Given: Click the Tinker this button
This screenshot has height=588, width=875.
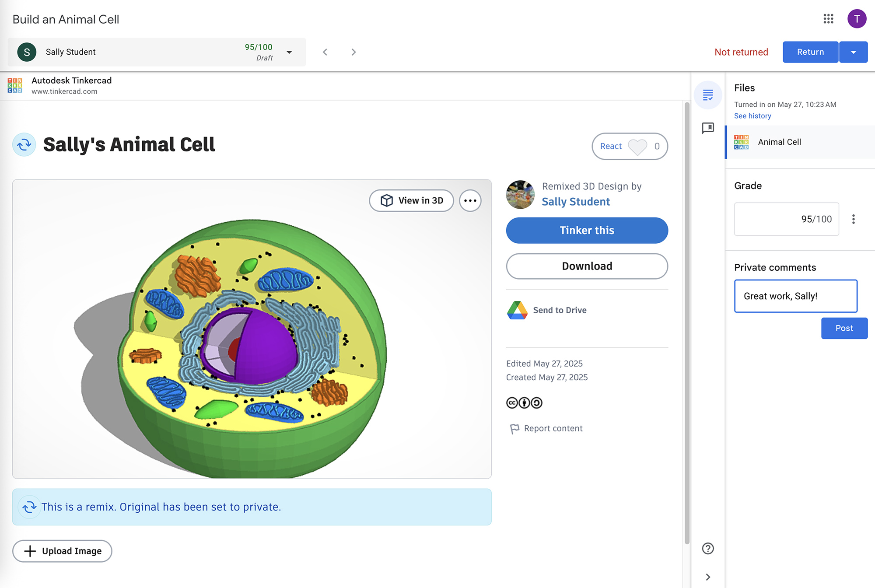Looking at the screenshot, I should [587, 230].
